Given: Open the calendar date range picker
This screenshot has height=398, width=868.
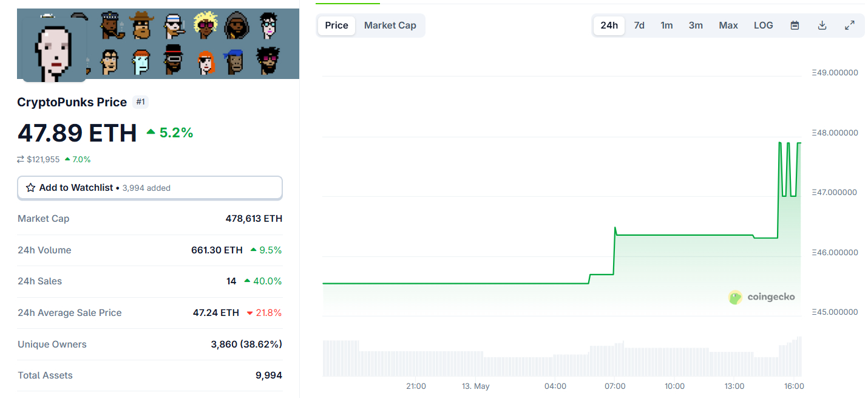Looking at the screenshot, I should click(795, 26).
